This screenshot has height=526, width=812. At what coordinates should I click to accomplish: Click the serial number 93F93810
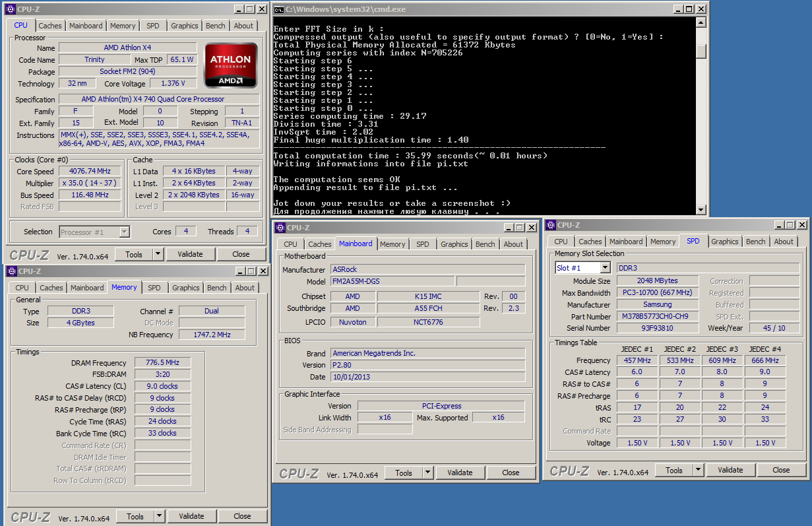pyautogui.click(x=658, y=328)
